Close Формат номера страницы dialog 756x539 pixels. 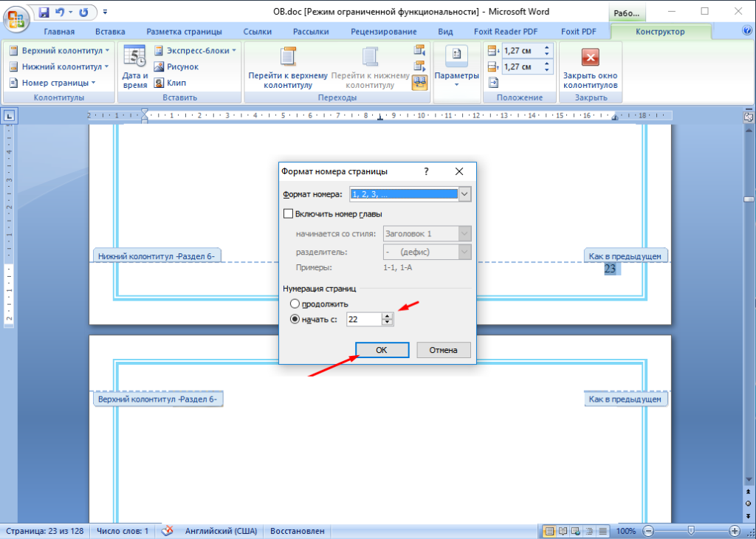click(459, 171)
